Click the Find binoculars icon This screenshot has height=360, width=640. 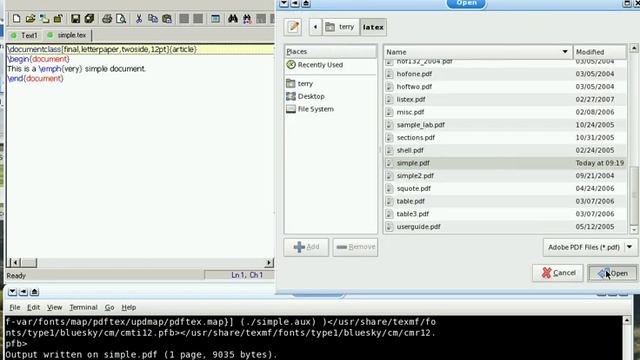tap(233, 18)
